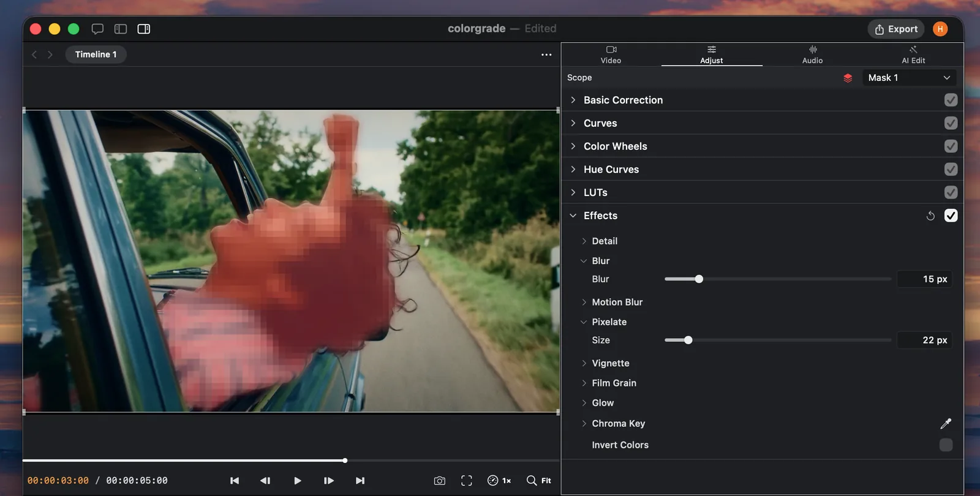Toggle the left sidebar panel icon
980x496 pixels.
(121, 29)
